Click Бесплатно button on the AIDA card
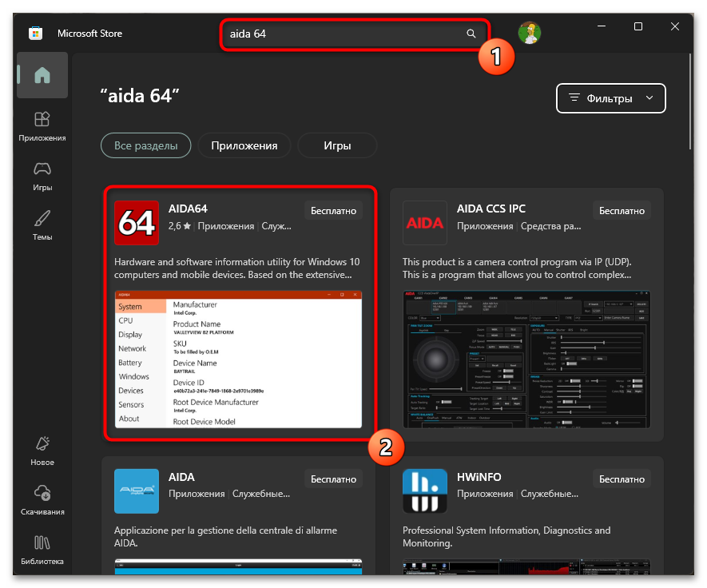This screenshot has width=707, height=588. click(x=334, y=479)
